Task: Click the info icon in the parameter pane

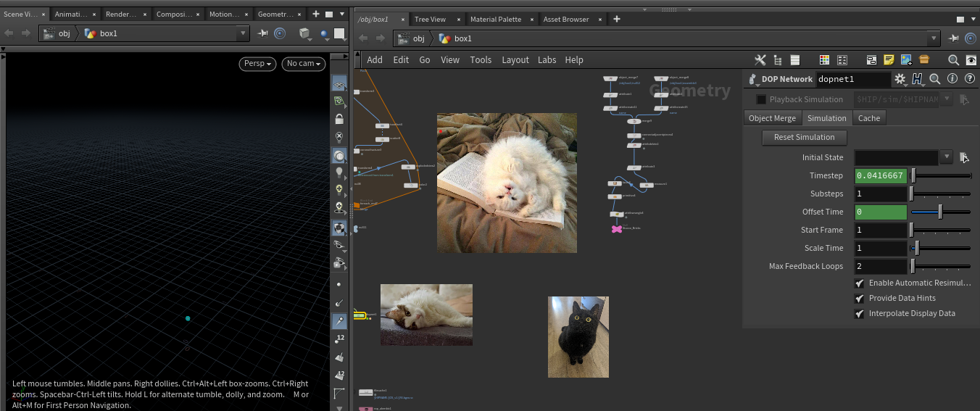Action: 952,79
